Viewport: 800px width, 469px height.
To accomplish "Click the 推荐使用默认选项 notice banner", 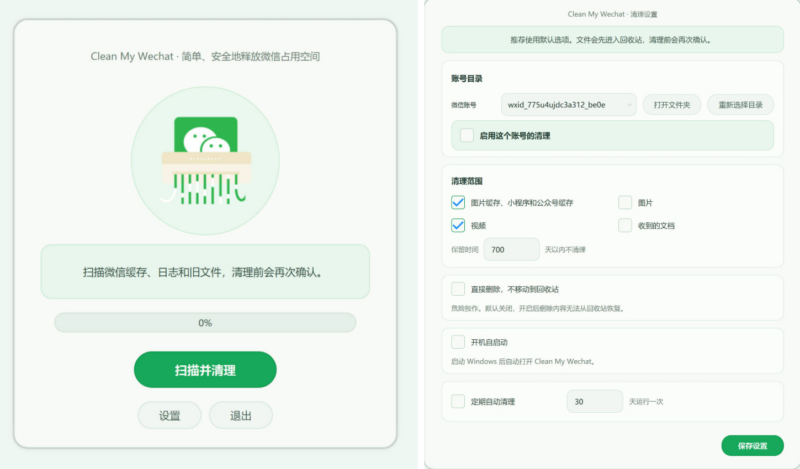I will pyautogui.click(x=612, y=39).
